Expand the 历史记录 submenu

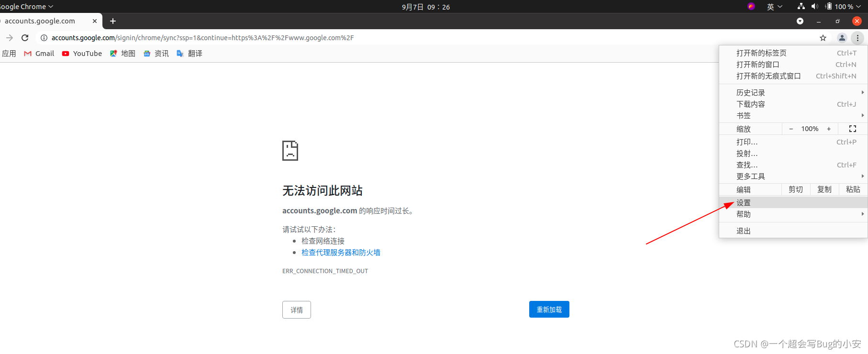pyautogui.click(x=793, y=93)
